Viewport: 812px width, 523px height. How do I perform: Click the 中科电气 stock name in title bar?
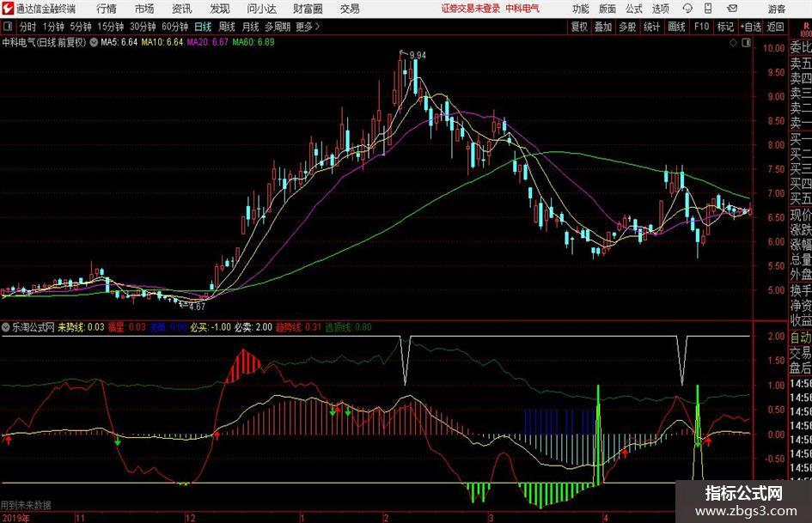[x=522, y=9]
